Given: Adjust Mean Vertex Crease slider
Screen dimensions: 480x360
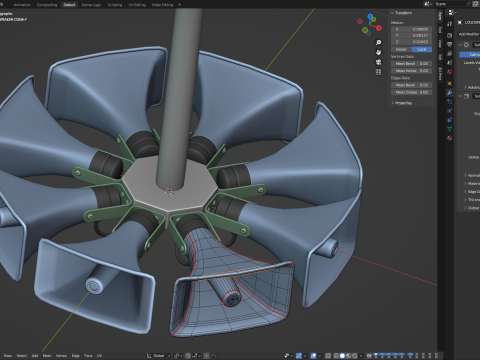Looking at the screenshot, I should pyautogui.click(x=411, y=71).
